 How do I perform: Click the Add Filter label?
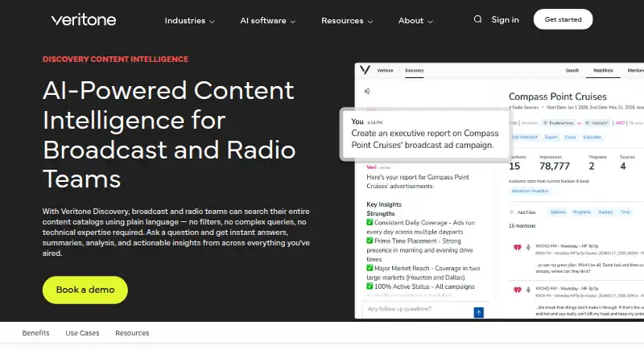tap(526, 212)
